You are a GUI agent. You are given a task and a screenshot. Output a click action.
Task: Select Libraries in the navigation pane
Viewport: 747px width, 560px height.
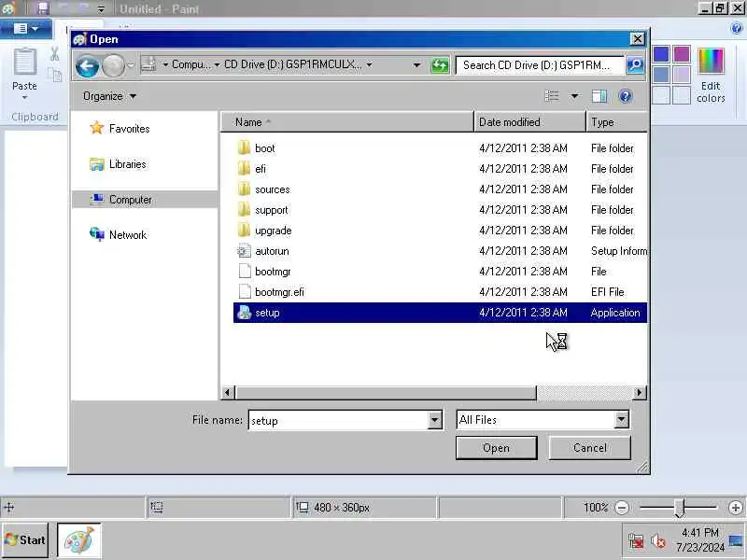tap(118, 164)
